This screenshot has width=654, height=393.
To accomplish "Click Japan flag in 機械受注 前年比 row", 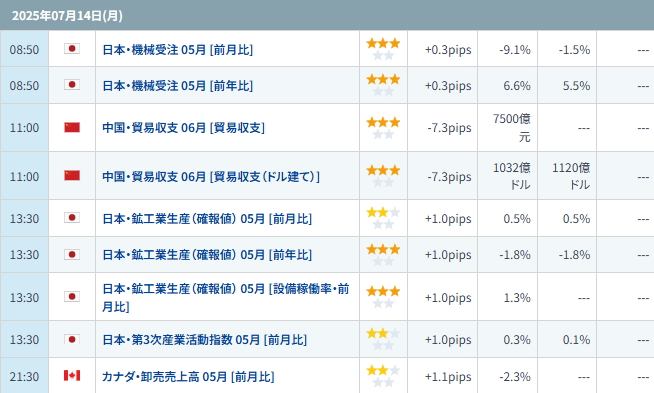I will 72,85.
